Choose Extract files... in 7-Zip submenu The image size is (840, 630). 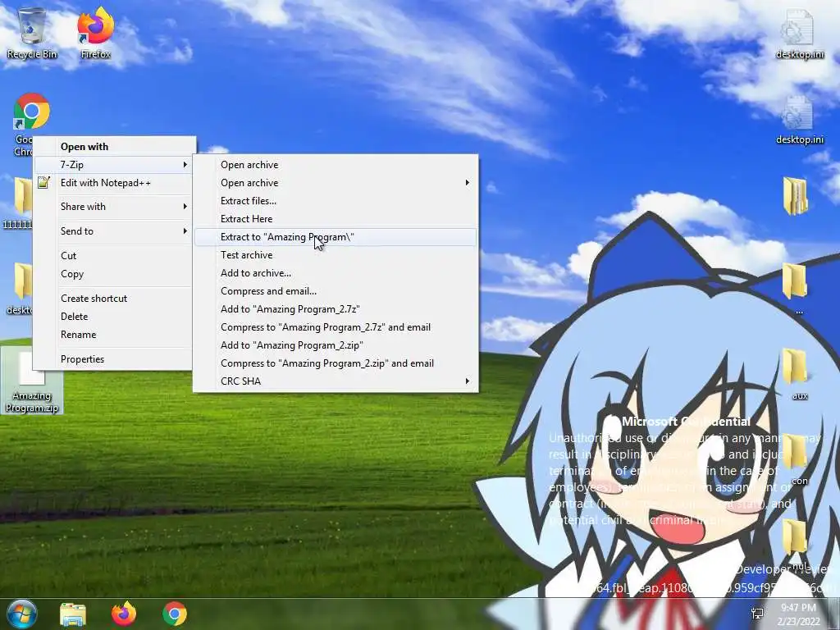[336, 202]
